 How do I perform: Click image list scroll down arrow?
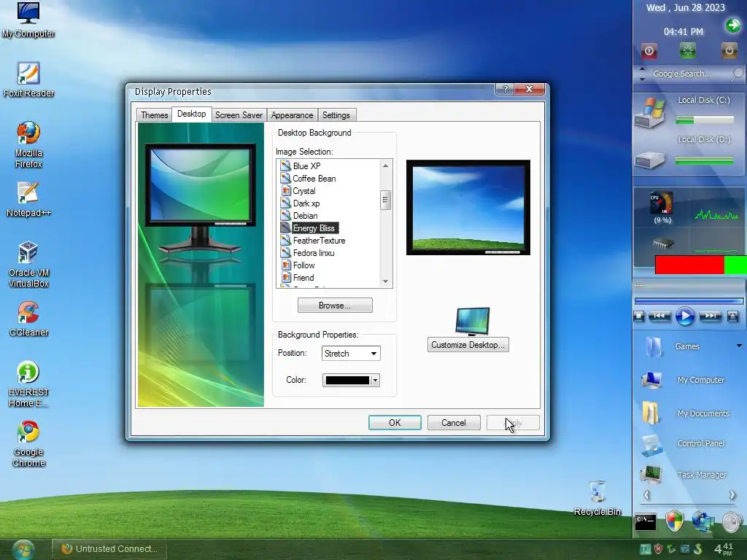click(x=385, y=281)
